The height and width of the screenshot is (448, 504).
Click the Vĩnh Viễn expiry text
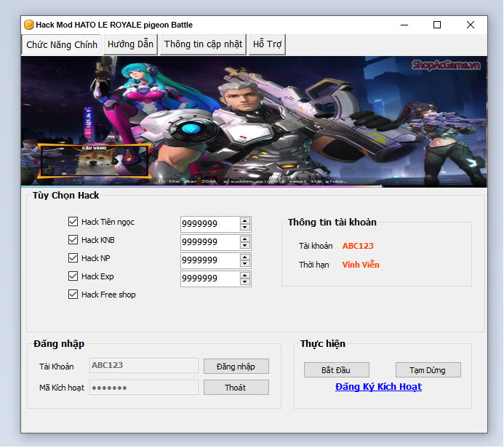tap(361, 265)
